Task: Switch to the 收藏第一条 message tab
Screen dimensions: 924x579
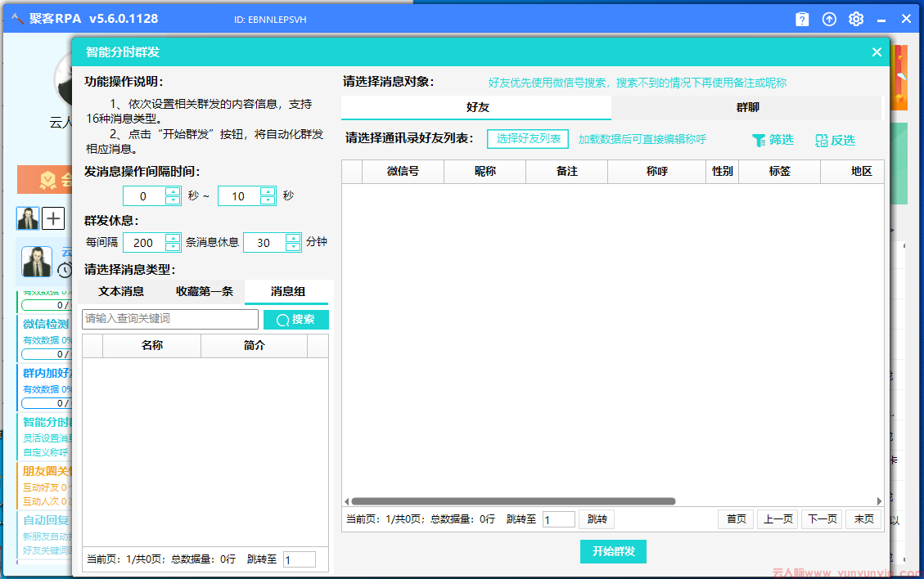Action: coord(204,291)
